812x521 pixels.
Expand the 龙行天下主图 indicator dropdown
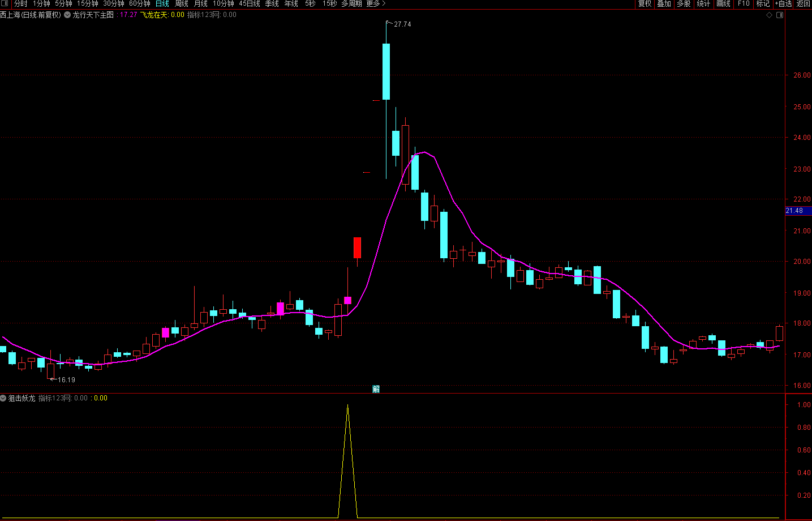coord(67,15)
